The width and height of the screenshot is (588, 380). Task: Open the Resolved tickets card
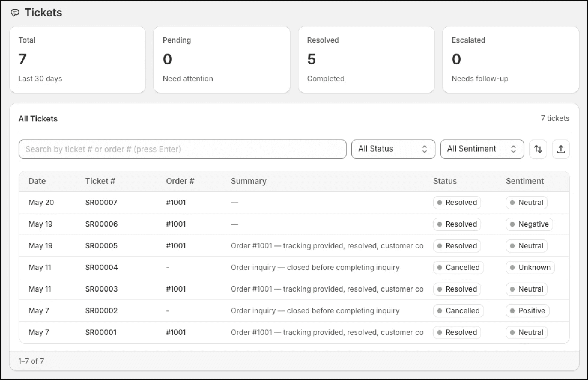coord(366,59)
